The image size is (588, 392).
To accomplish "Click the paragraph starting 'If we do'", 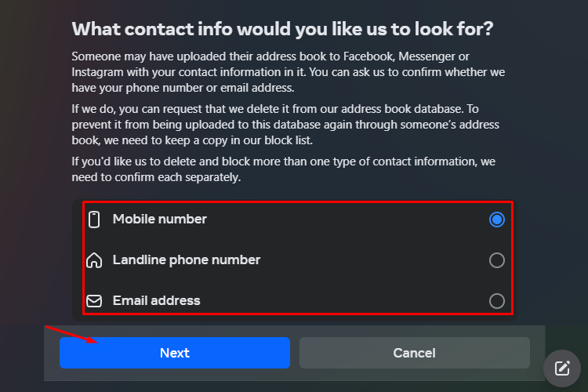I will coord(285,125).
